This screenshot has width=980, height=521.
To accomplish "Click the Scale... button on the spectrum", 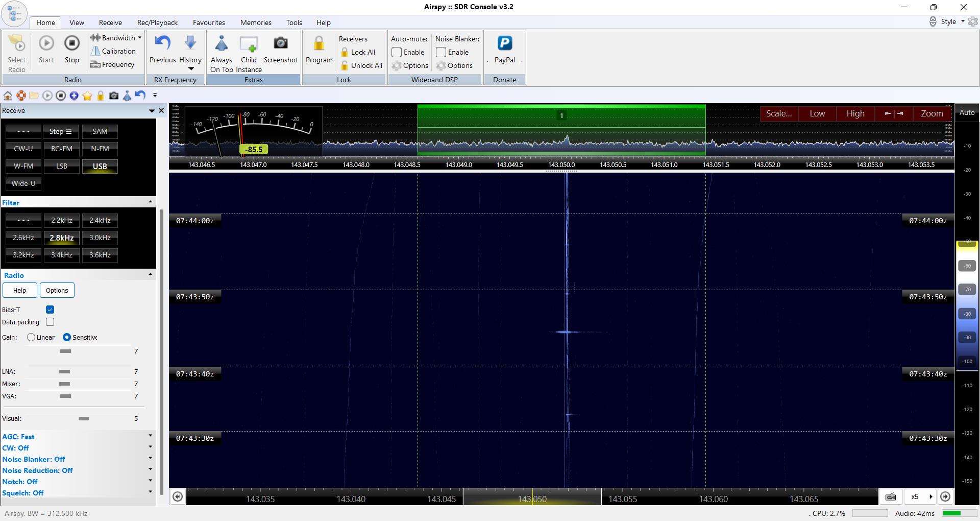I will 779,113.
